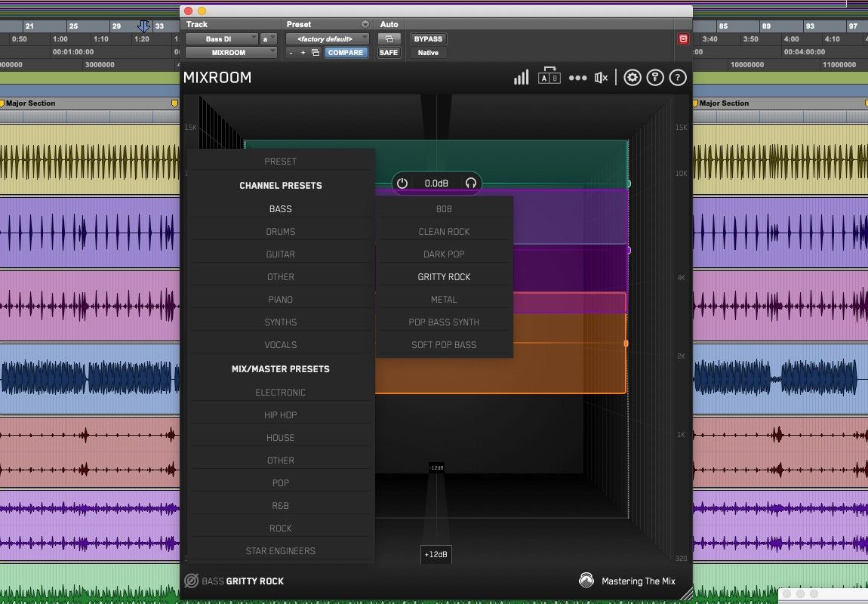Click the target icon beside BASS GRITTY ROCK
Screen dimensions: 868x604
(191, 581)
